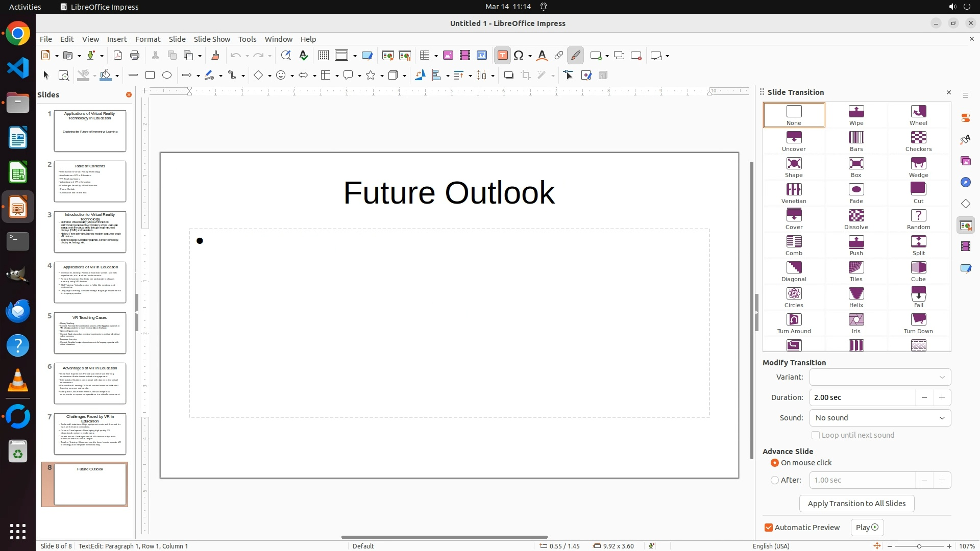Select the Ellipse drawing tool
The image size is (980, 551).
167,76
